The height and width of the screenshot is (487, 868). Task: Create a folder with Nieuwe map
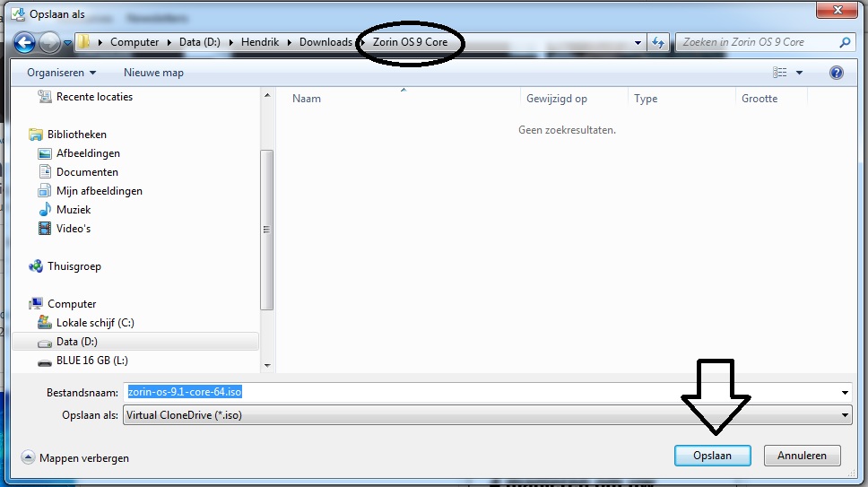pyautogui.click(x=153, y=73)
